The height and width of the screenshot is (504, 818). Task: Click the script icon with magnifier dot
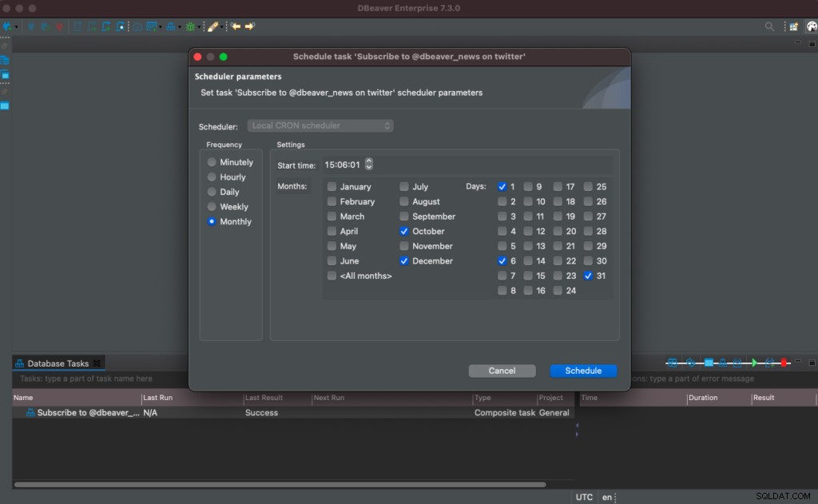(121, 26)
